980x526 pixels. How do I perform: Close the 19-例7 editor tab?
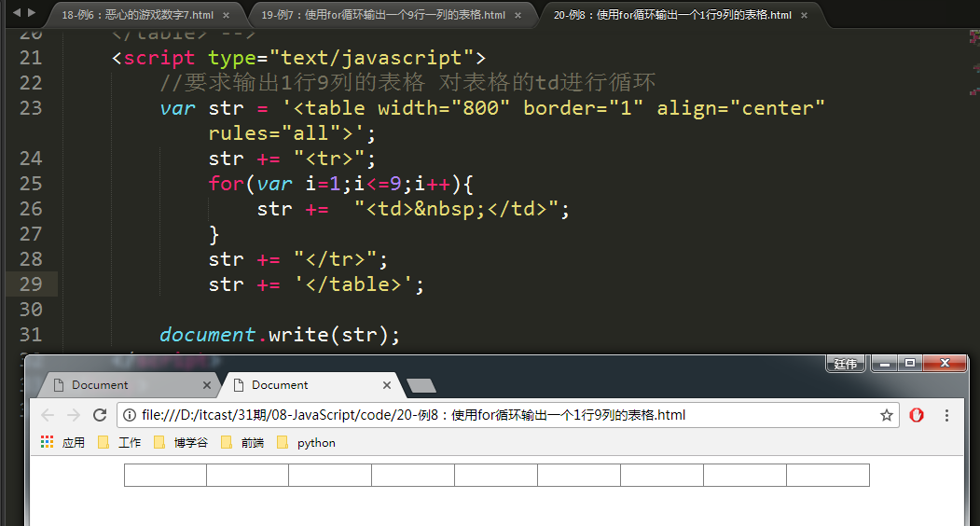tap(518, 15)
